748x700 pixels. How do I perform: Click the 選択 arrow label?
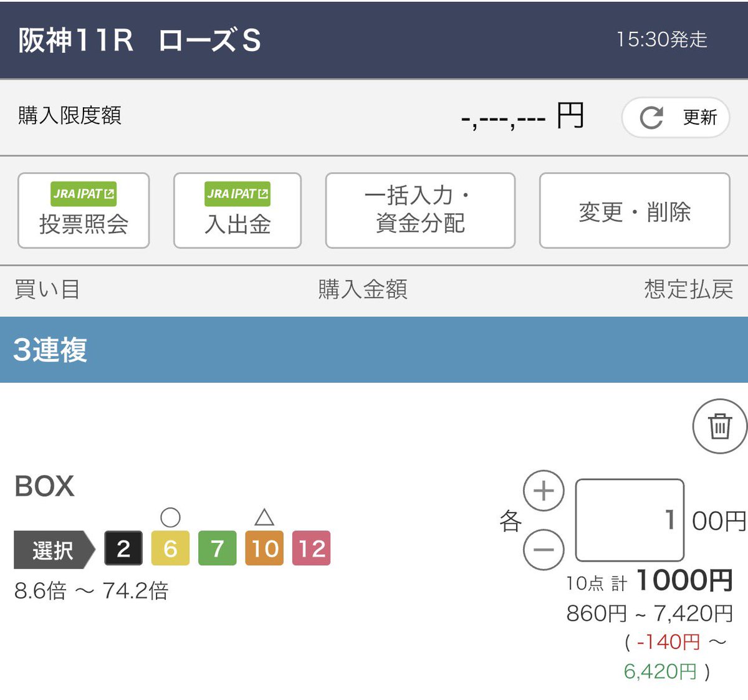click(x=54, y=550)
